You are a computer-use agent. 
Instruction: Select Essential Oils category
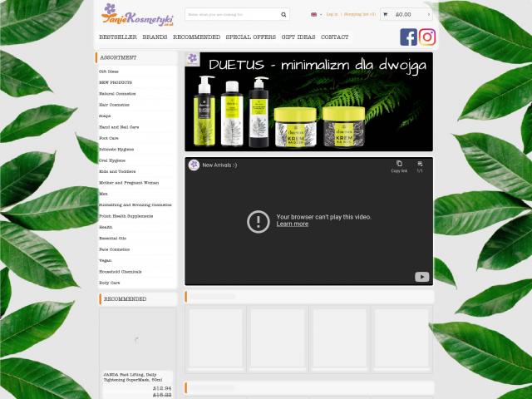tap(112, 239)
